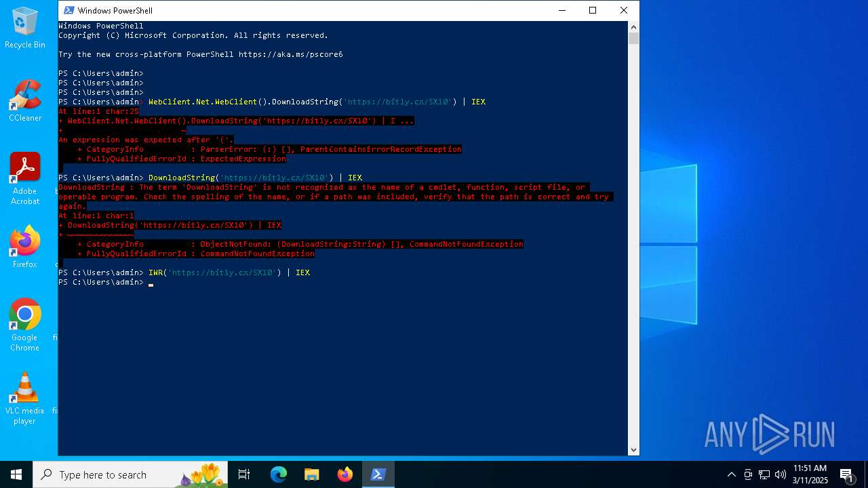868x488 pixels.
Task: Open File Explorer from the taskbar
Action: click(312, 474)
